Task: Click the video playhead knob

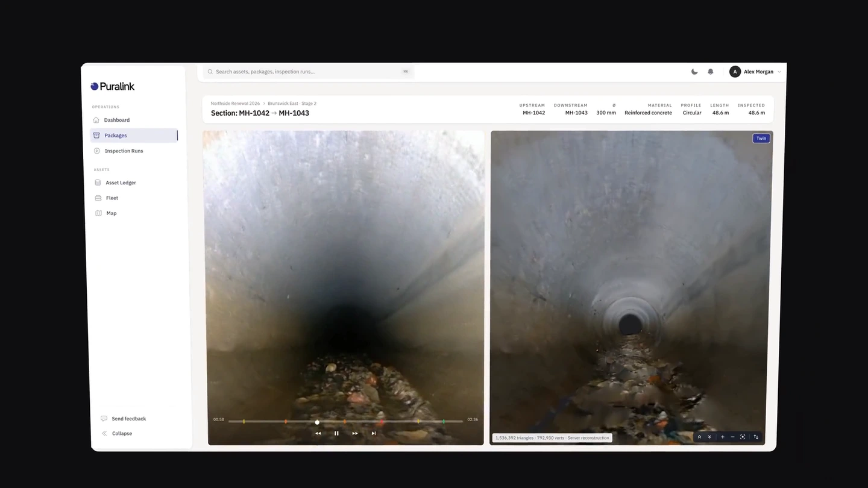Action: 317,422
